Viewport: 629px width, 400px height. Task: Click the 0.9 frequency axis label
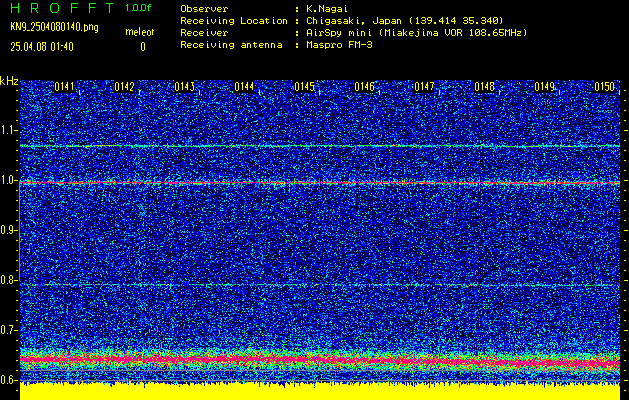8,230
